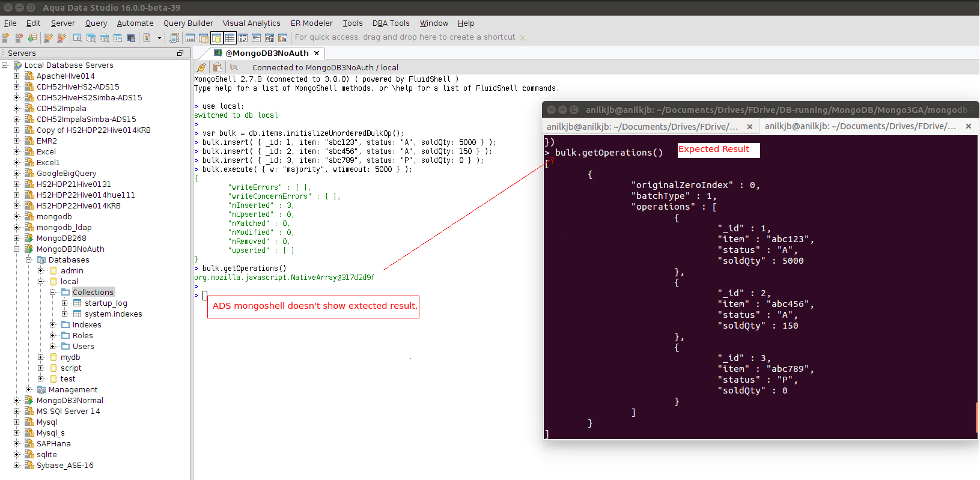Select the mongodb_ldap server

click(64, 228)
